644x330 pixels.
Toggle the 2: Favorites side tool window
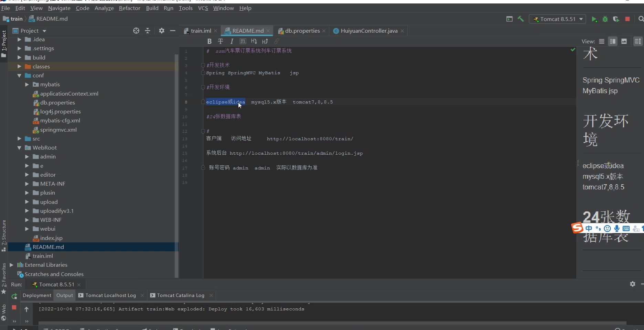4,278
